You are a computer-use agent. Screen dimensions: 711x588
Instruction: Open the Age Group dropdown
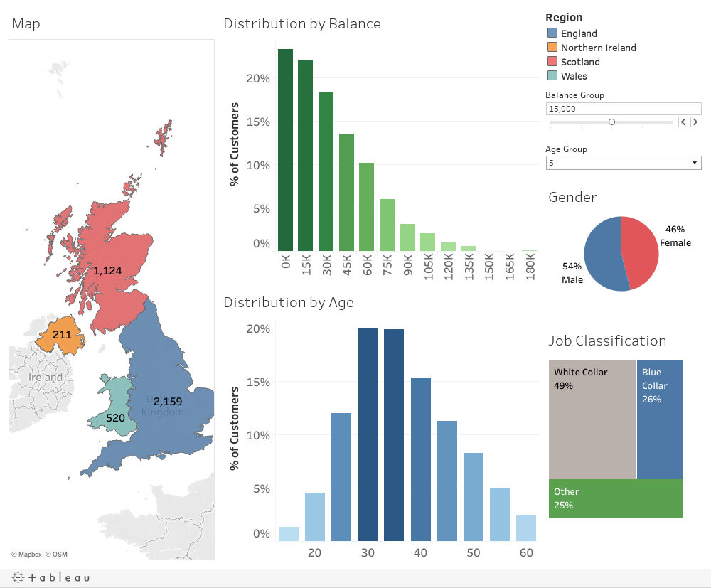coord(623,163)
